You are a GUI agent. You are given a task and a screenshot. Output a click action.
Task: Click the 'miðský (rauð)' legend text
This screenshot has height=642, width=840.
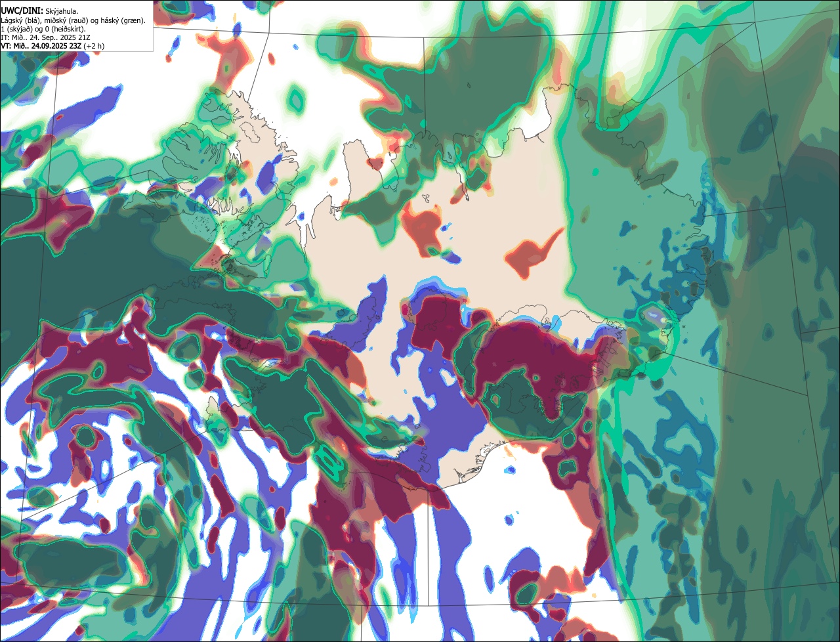pyautogui.click(x=66, y=21)
